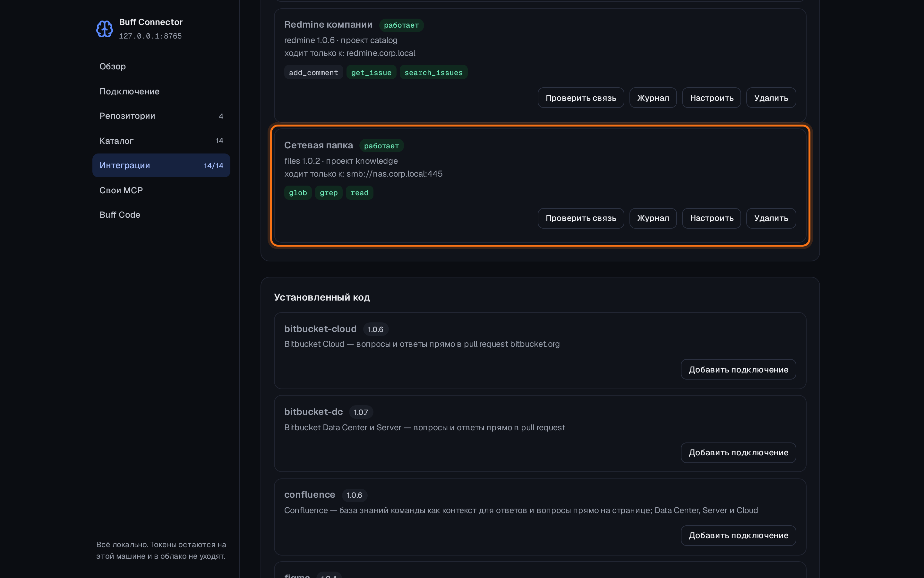Click the get_issue tool tag
Viewport: 924px width, 578px height.
click(x=371, y=72)
